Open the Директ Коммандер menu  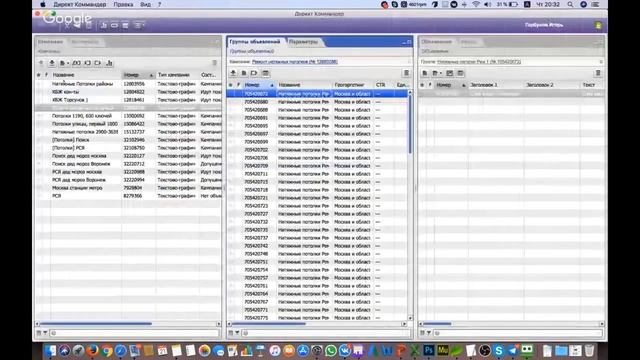click(80, 4)
